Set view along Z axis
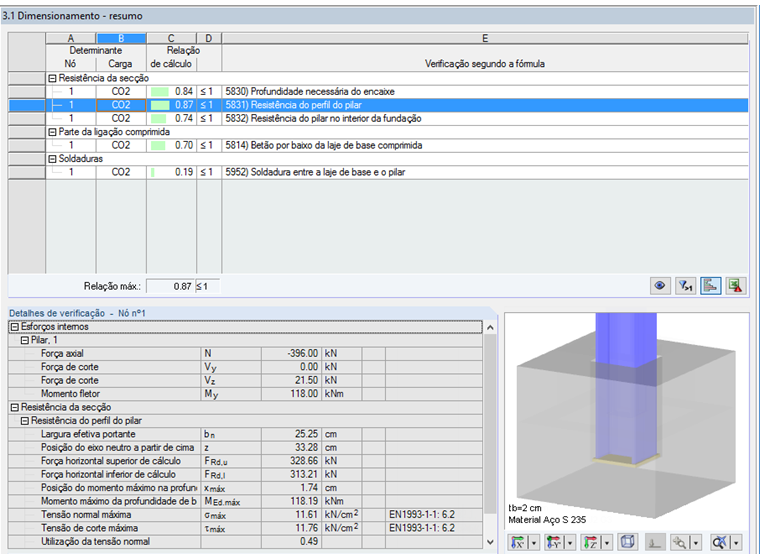The image size is (760, 560). pyautogui.click(x=590, y=543)
